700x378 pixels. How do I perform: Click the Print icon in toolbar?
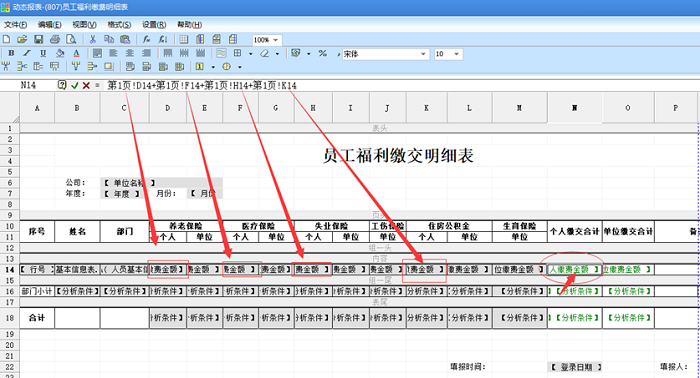[55, 39]
